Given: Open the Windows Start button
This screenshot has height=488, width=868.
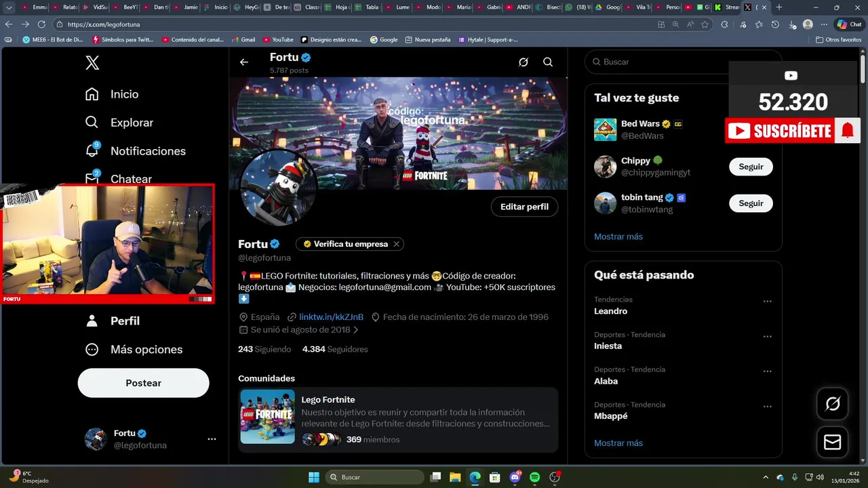Looking at the screenshot, I should click(314, 477).
